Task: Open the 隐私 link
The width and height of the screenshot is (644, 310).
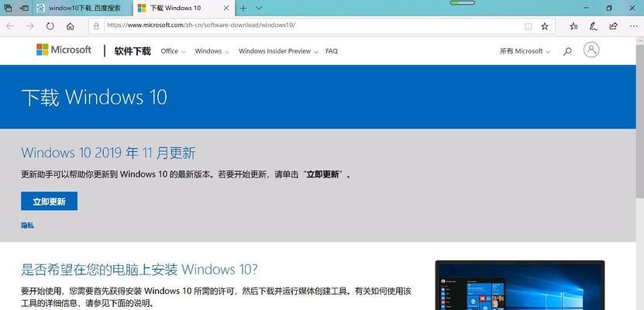Action: click(x=28, y=226)
